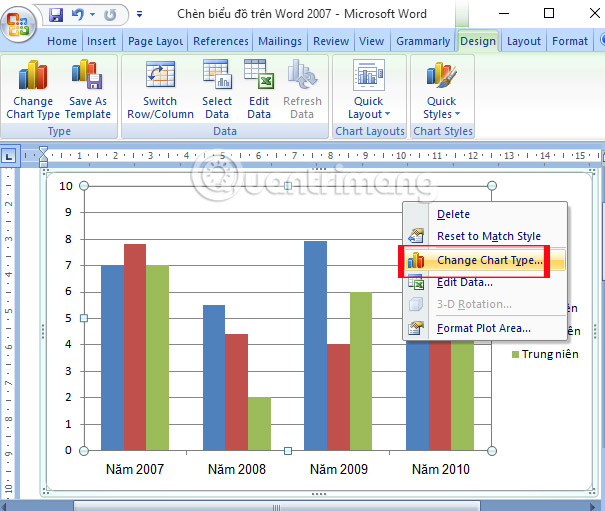Click the red bar for Năm 2007
Viewport: 605px width, 511px height.
coord(135,347)
